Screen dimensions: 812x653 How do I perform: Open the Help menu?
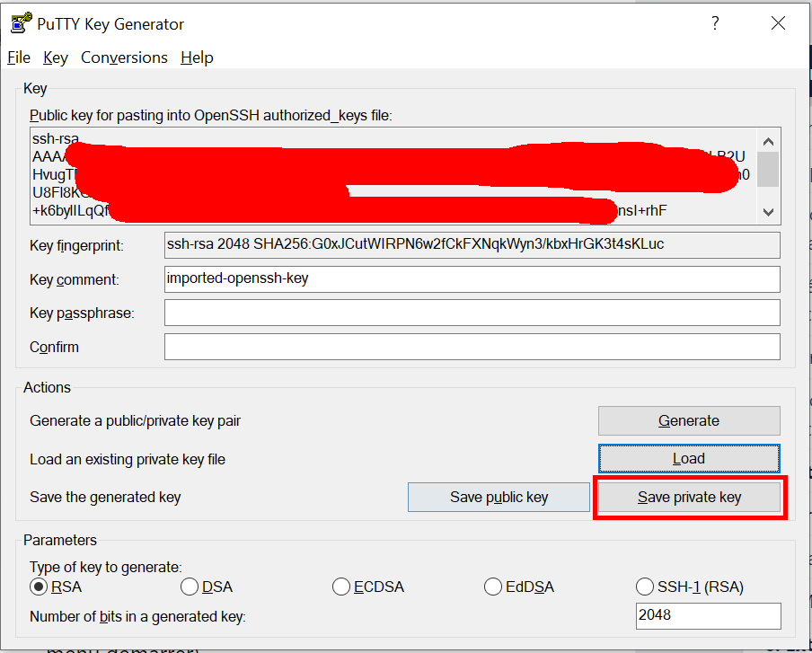click(x=197, y=57)
